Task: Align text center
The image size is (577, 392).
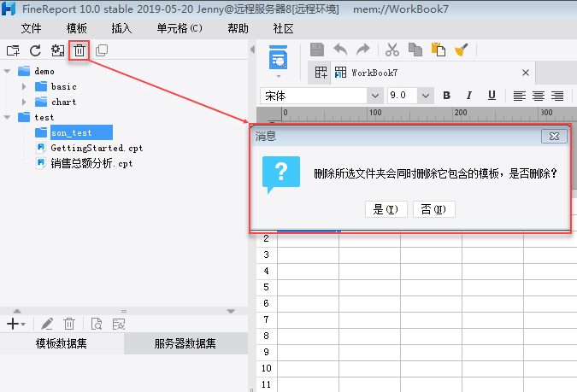Action: click(x=539, y=96)
